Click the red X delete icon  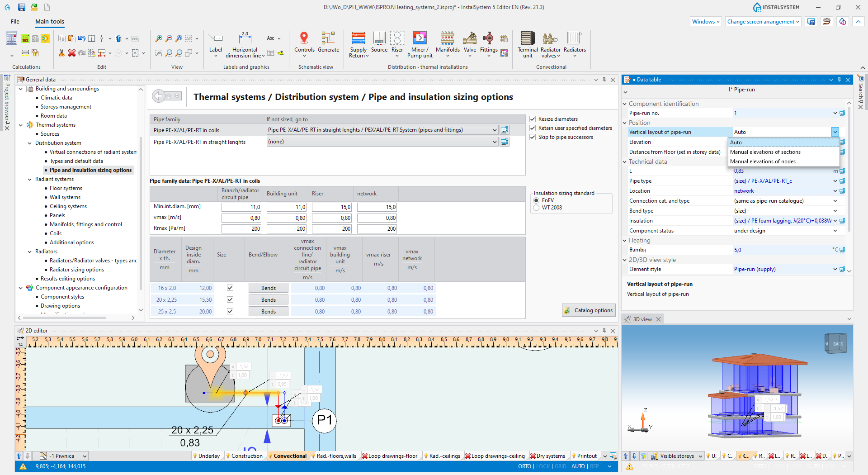pyautogui.click(x=71, y=53)
